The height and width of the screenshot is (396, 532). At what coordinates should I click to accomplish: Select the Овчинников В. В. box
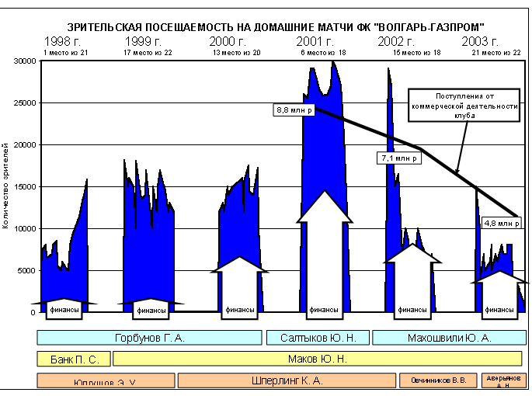[438, 380]
